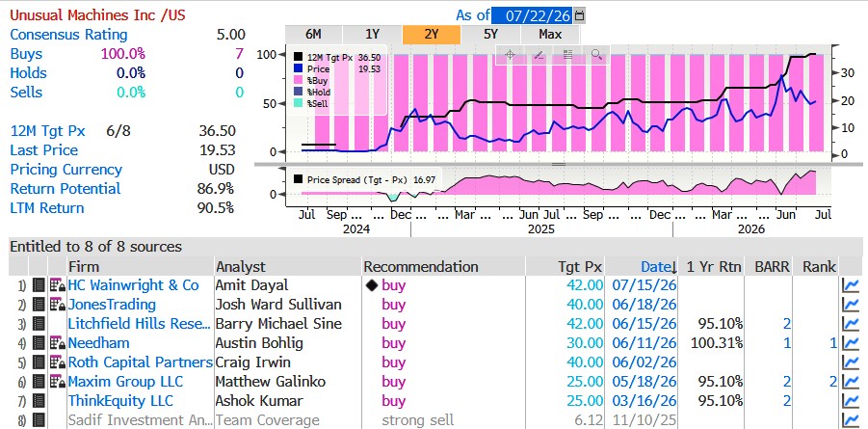
Task: Switch chart range to 1Y tab
Action: tap(373, 35)
